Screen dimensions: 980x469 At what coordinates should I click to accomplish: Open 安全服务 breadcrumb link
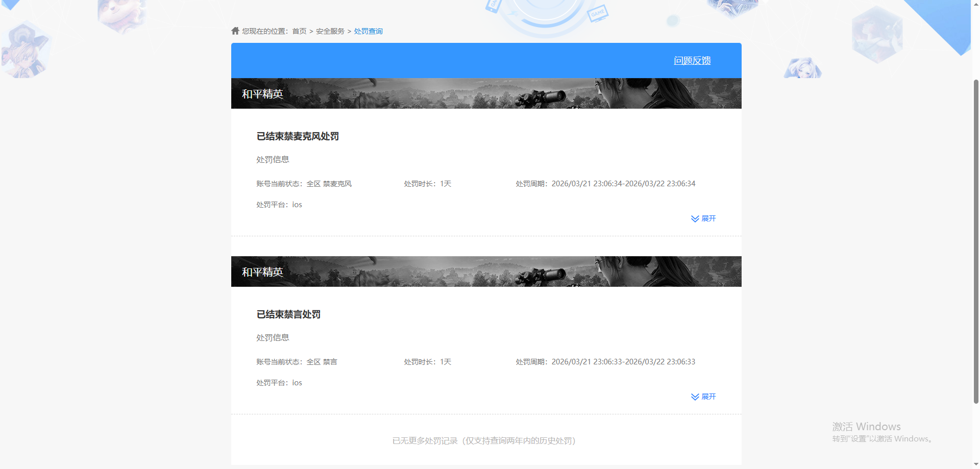pyautogui.click(x=330, y=31)
